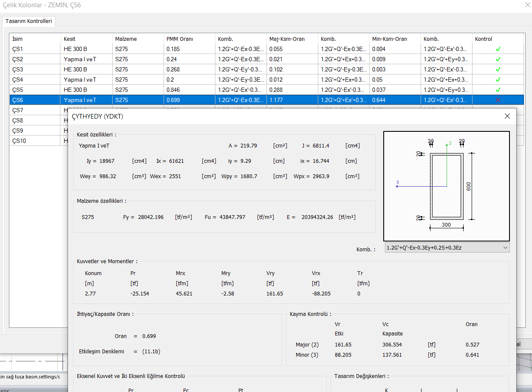Click the Kontrol column header
The height and width of the screenshot is (392, 532).
pos(498,39)
